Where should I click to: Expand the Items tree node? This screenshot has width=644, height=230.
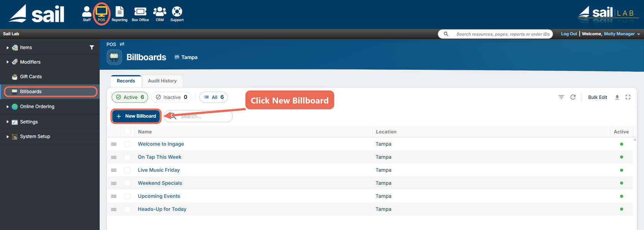7,48
